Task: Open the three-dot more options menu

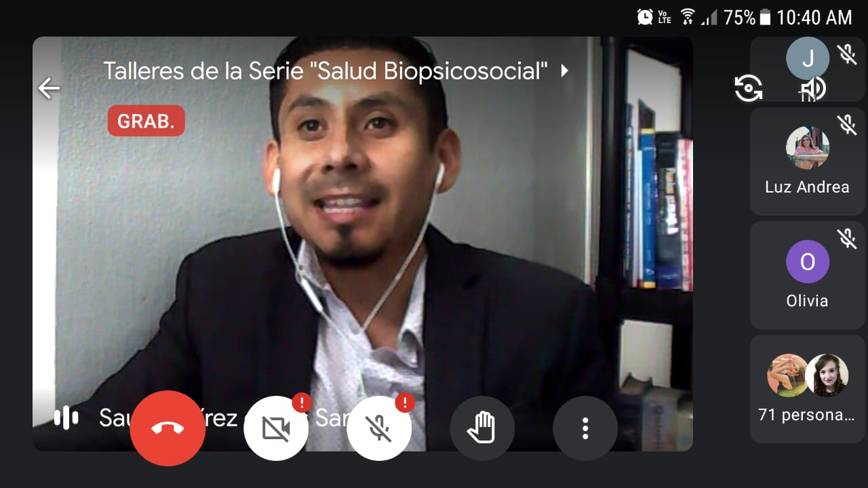Action: pyautogui.click(x=585, y=428)
